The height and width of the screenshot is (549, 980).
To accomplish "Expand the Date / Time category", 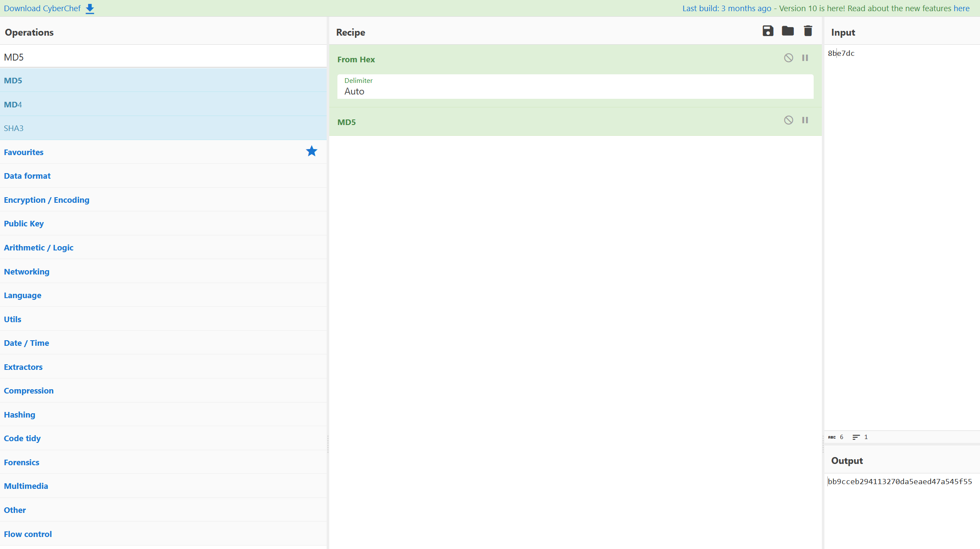I will [x=163, y=343].
